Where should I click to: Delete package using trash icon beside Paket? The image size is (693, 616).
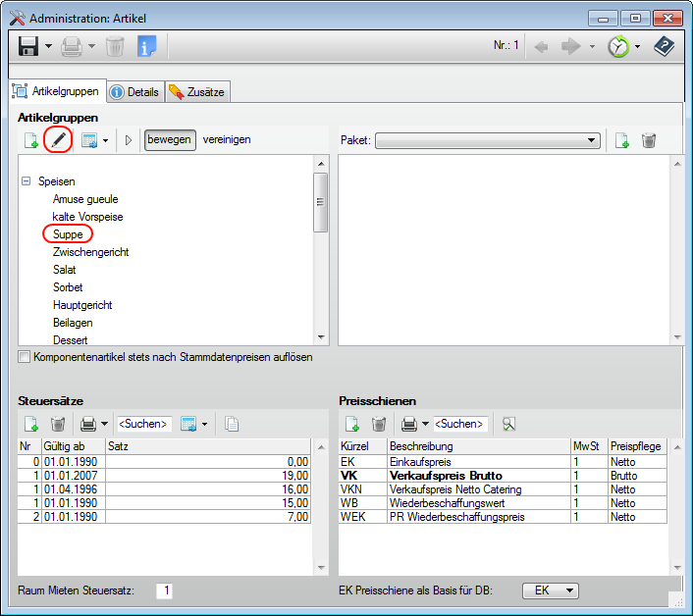click(x=649, y=140)
